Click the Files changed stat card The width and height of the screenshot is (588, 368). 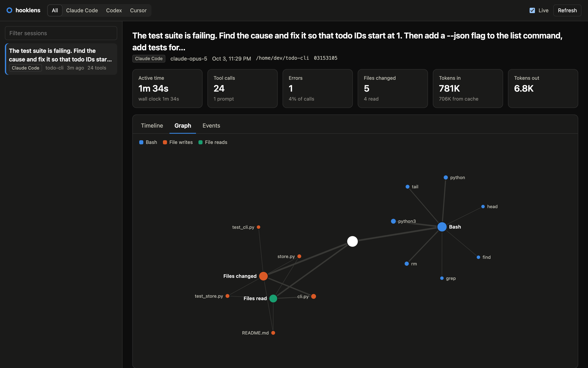(x=393, y=89)
